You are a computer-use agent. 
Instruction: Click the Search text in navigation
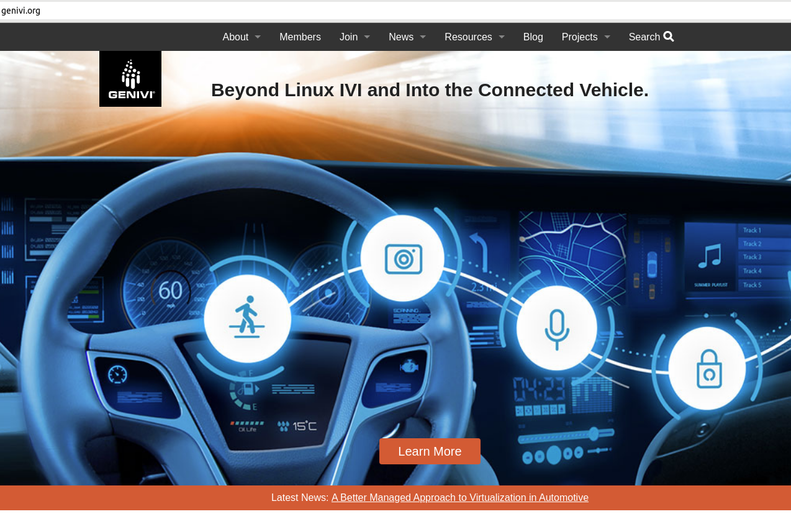click(644, 37)
